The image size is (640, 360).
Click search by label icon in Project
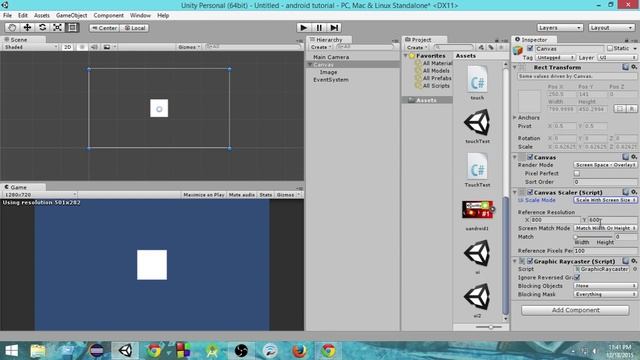491,47
